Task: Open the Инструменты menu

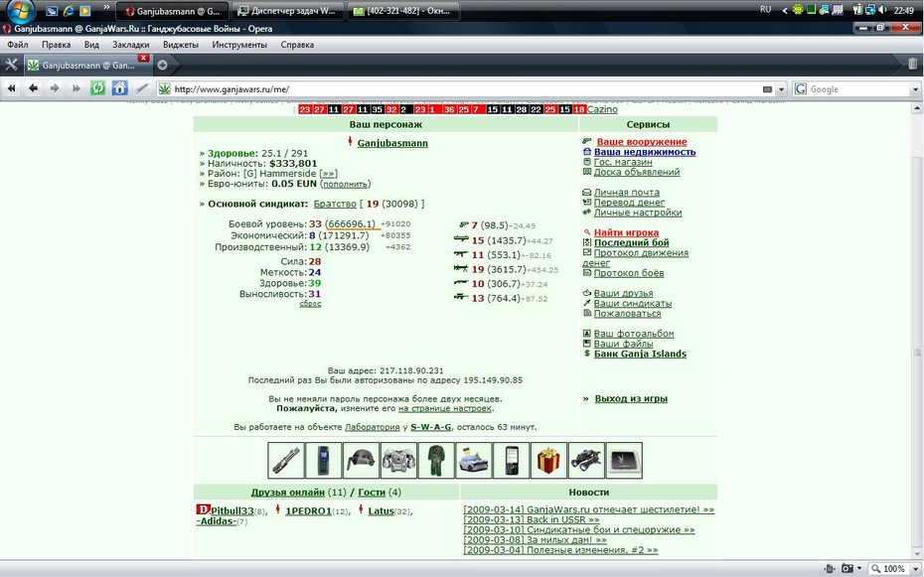Action: pos(239,45)
